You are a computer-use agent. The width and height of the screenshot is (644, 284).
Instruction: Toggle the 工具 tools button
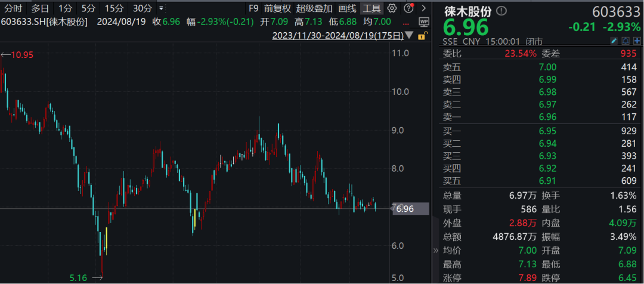372,8
